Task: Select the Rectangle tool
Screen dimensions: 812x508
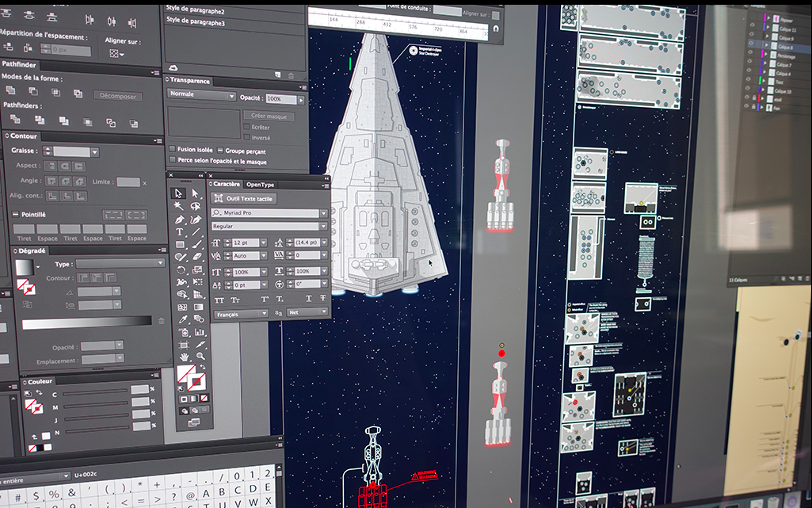Action: [x=180, y=244]
